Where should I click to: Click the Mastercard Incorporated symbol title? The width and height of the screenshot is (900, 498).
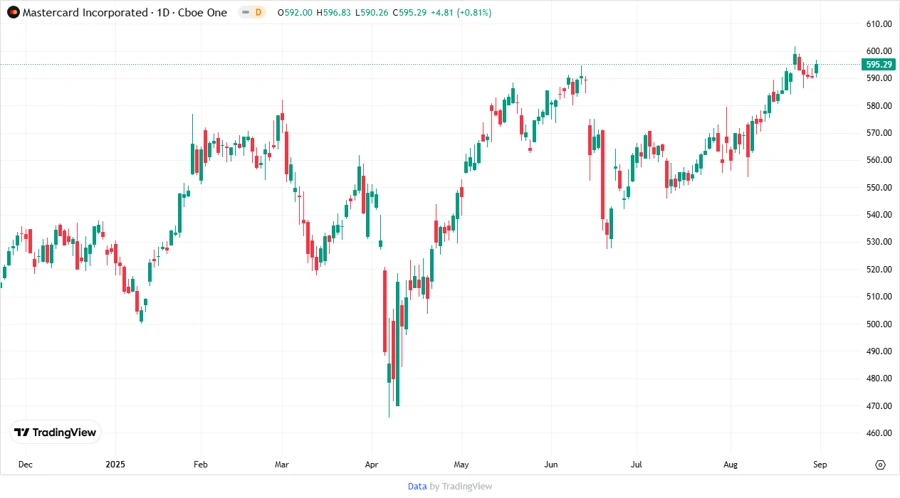pyautogui.click(x=84, y=13)
